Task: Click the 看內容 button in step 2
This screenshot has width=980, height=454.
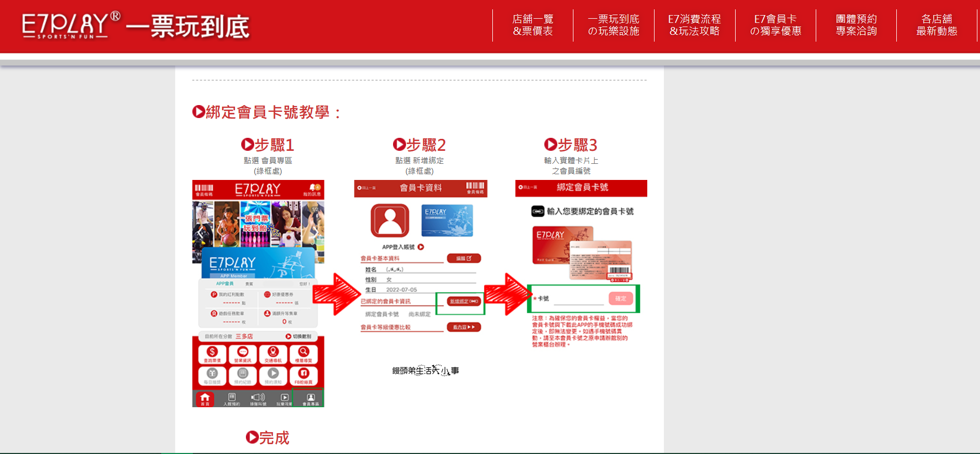Action: pyautogui.click(x=464, y=327)
